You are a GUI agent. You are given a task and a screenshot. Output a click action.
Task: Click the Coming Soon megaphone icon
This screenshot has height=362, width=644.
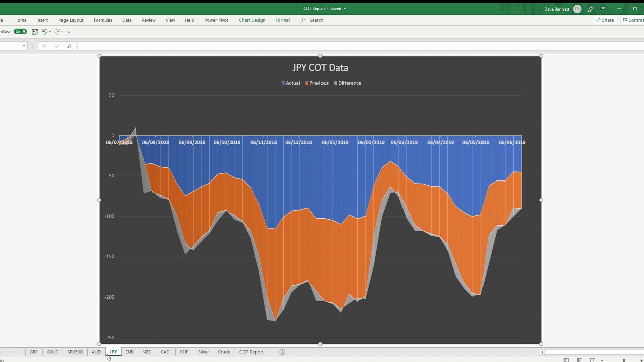pos(590,9)
